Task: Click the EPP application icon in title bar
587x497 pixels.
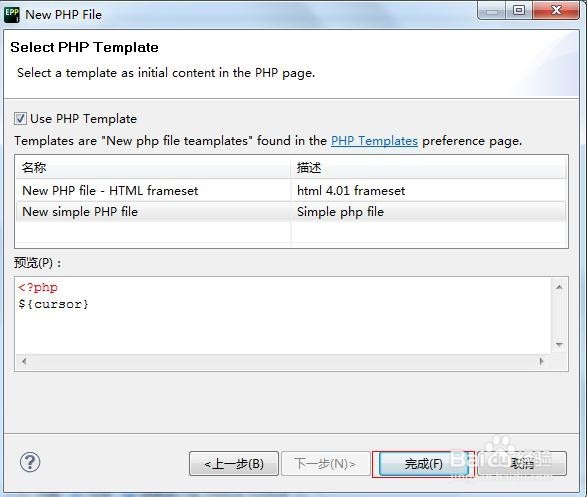Action: pos(12,15)
